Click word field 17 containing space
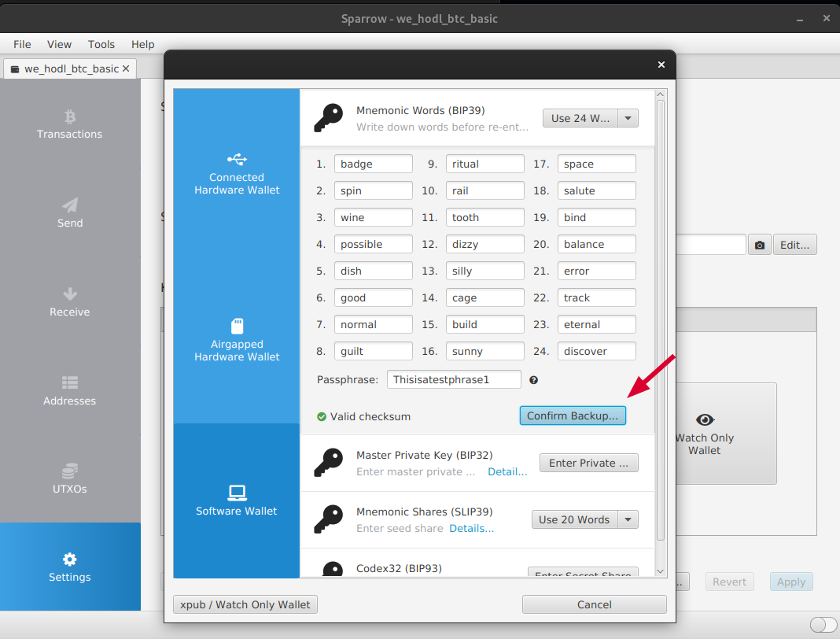The width and height of the screenshot is (840, 639). (597, 164)
